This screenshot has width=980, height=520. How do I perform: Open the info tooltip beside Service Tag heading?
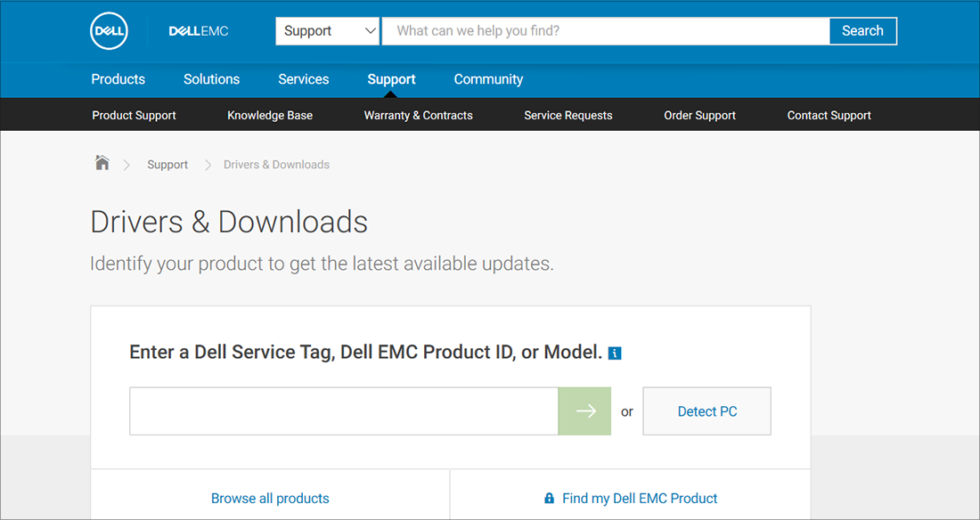pyautogui.click(x=614, y=353)
